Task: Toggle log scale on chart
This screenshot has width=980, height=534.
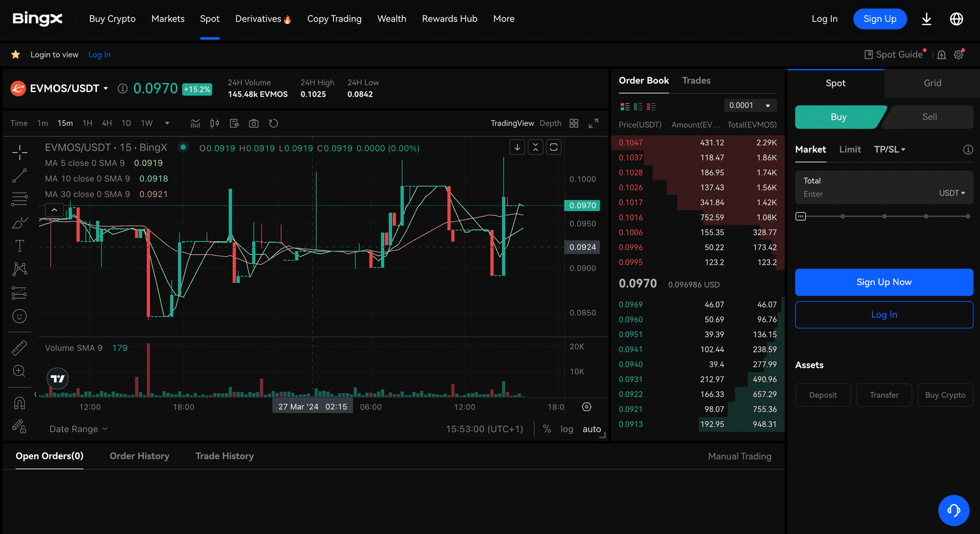Action: coord(567,429)
